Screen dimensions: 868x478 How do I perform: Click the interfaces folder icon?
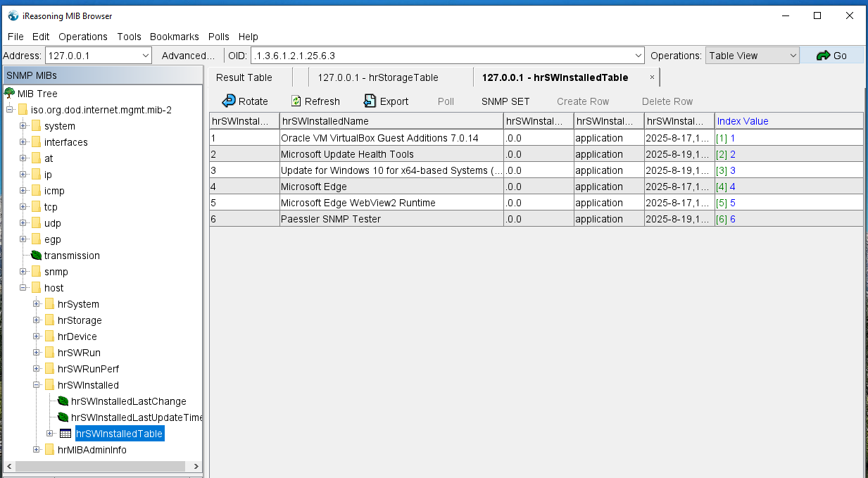pyautogui.click(x=36, y=142)
